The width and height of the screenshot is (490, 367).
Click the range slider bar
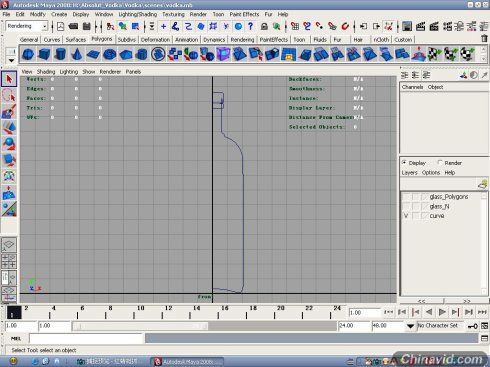pyautogui.click(x=140, y=326)
